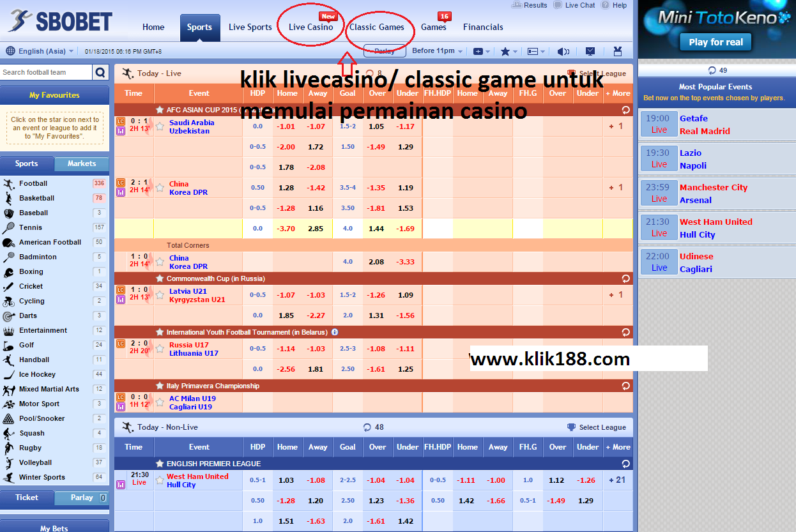Open the English (Asia) language dropdown
796x532 pixels.
[x=40, y=51]
